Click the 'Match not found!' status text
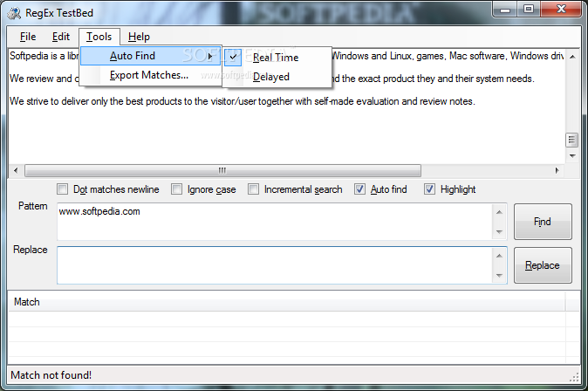Viewport: 588px width, 391px height. click(51, 375)
